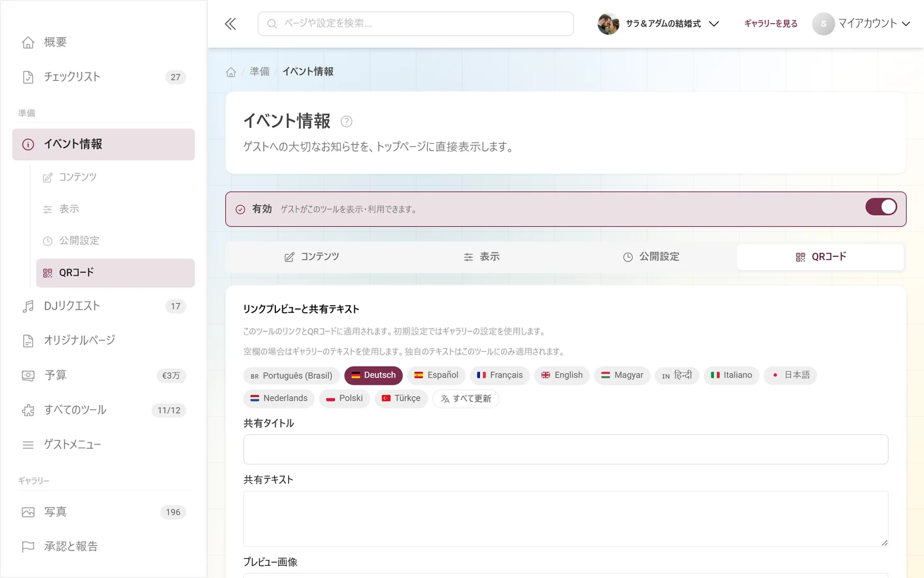This screenshot has height=578, width=924.
Task: Select the Español language chip
Action: (x=436, y=375)
